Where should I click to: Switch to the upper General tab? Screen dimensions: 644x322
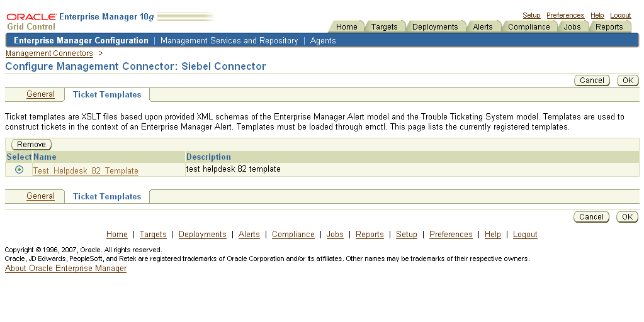coord(40,94)
